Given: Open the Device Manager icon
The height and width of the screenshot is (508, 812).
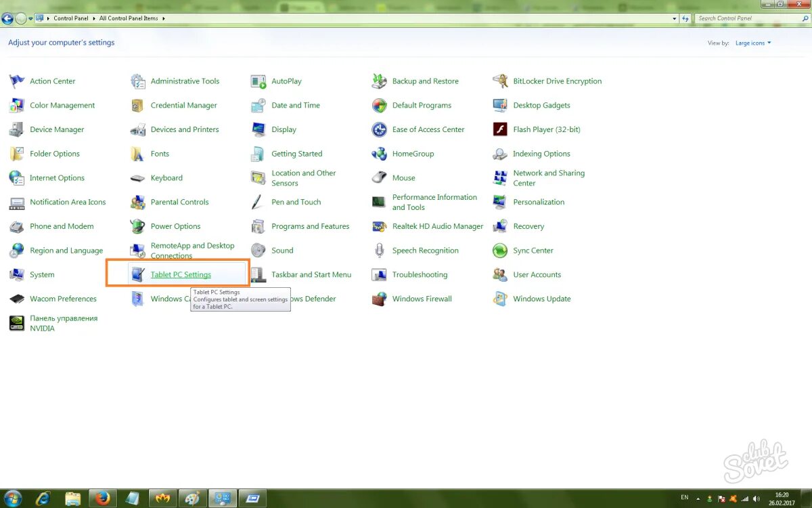Looking at the screenshot, I should click(x=17, y=129).
